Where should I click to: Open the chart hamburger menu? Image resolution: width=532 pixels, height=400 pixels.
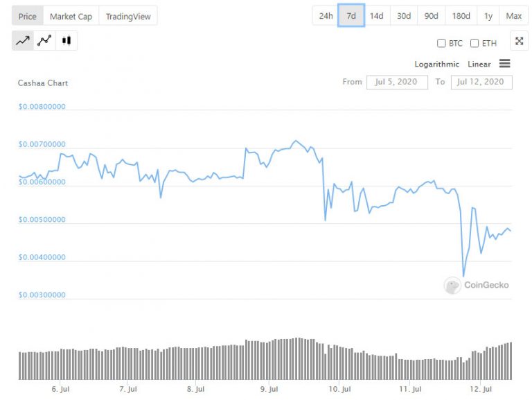(x=504, y=64)
